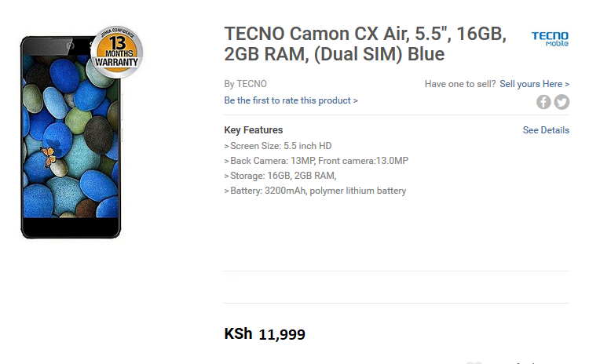589x364 pixels.
Task: Click 'Have one to sell?' text
Action: 460,84
